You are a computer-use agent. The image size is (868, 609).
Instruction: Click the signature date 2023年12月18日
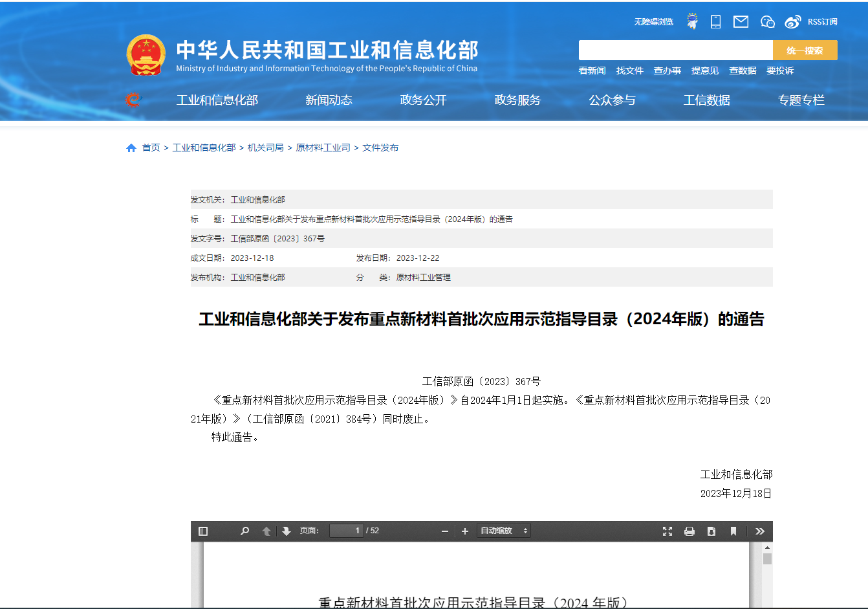[x=736, y=494]
